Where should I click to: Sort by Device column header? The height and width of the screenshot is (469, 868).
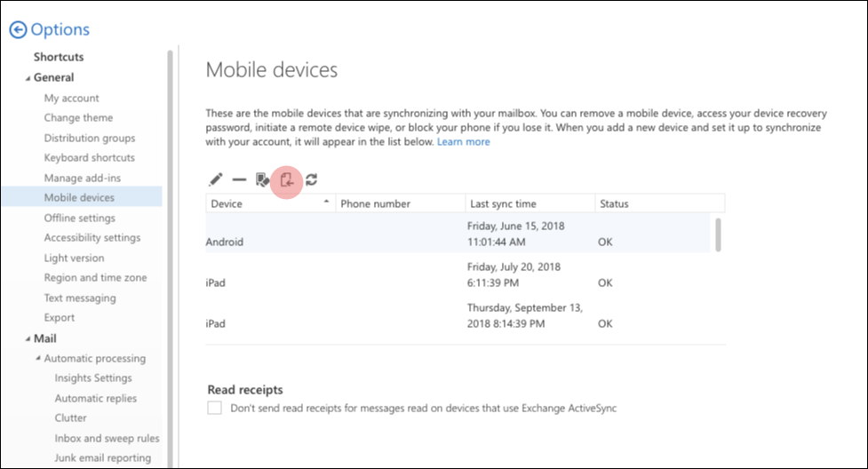(x=271, y=203)
